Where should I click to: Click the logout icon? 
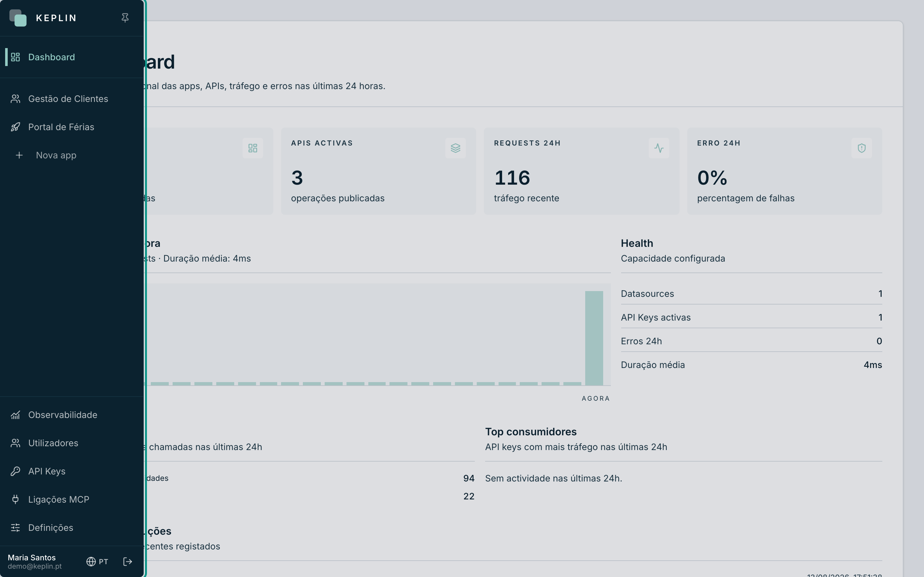(127, 562)
